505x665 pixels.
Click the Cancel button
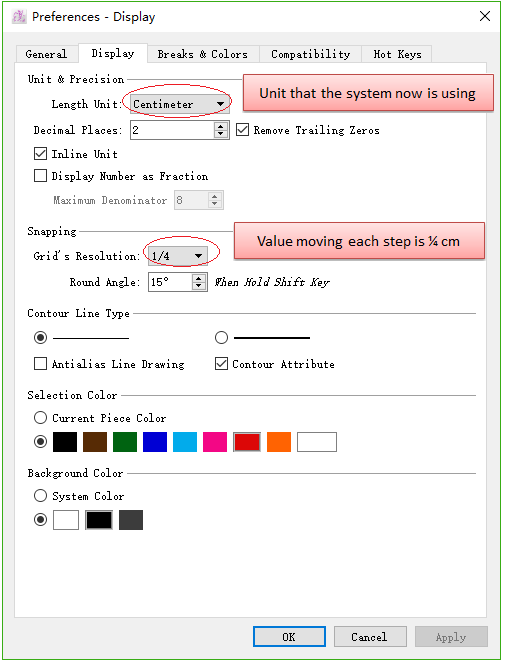pyautogui.click(x=370, y=637)
